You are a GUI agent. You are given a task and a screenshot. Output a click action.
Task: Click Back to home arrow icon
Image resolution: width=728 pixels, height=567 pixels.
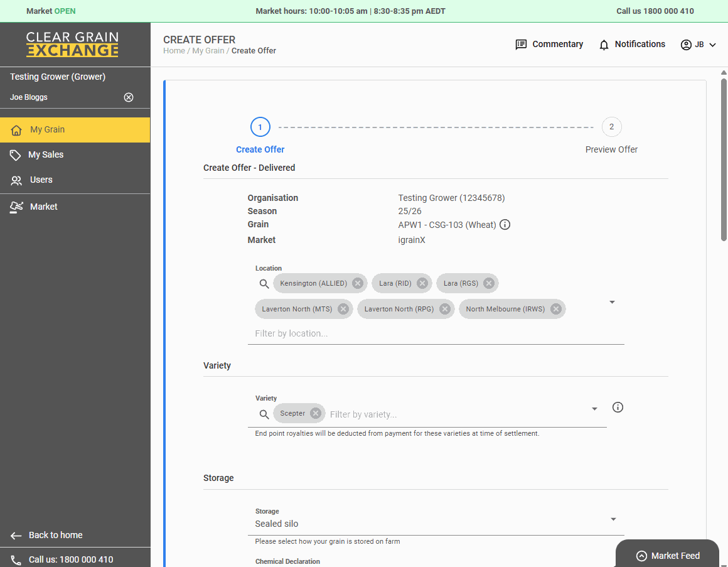(x=16, y=536)
